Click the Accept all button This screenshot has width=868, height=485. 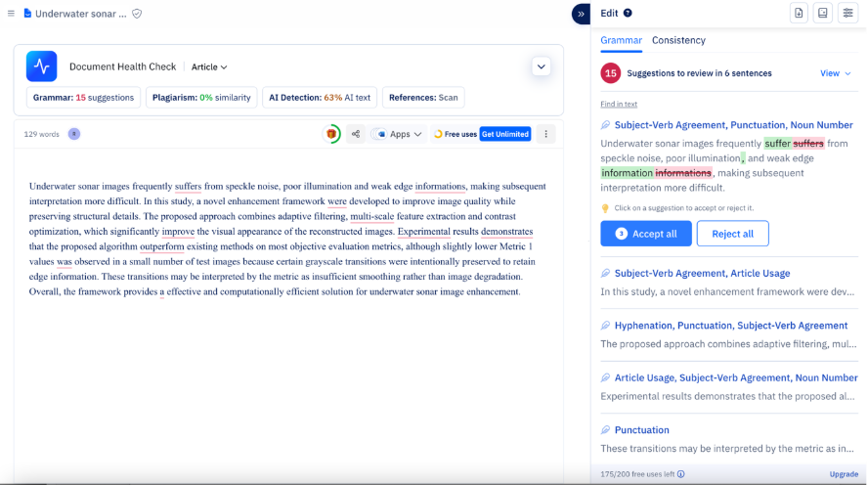[646, 234]
